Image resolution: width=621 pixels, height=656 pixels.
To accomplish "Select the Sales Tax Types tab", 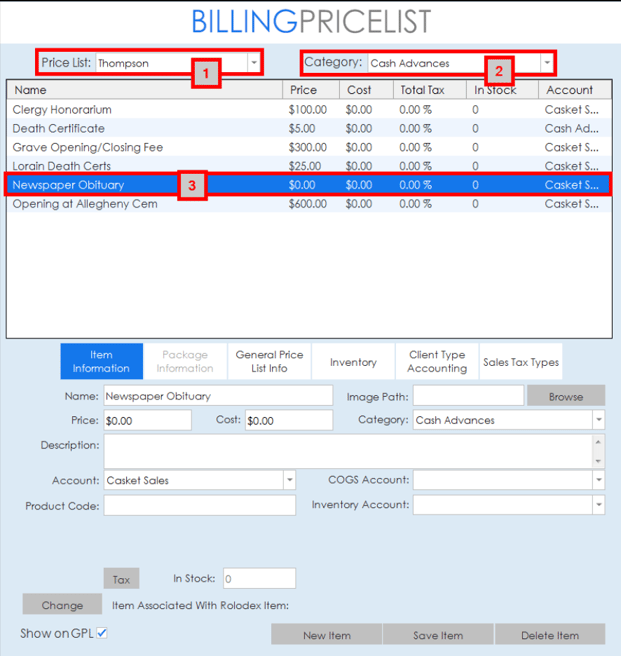I will (x=521, y=362).
